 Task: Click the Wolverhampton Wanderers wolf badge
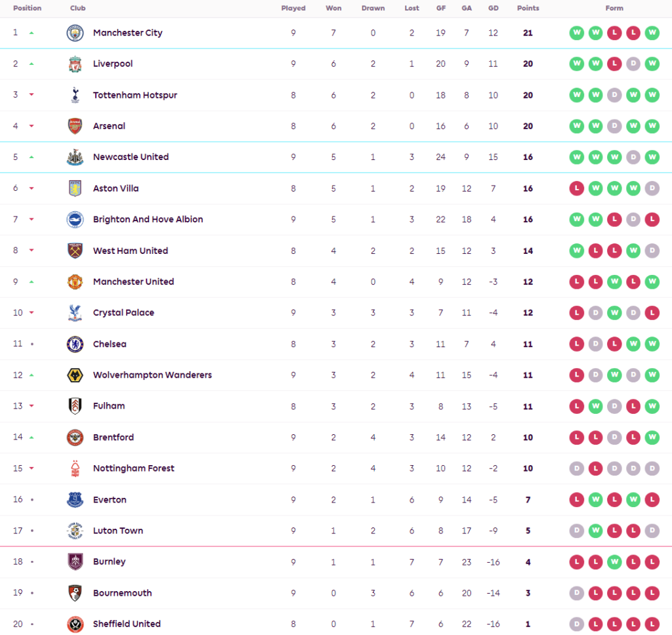pos(75,375)
